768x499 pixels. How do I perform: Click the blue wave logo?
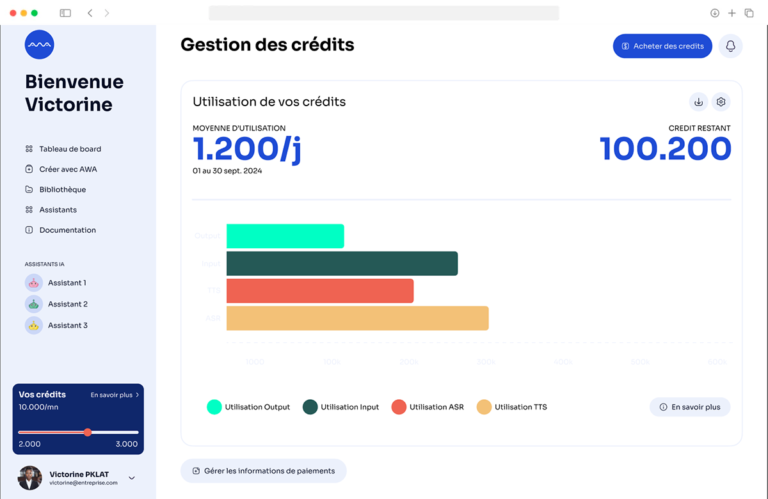(39, 45)
